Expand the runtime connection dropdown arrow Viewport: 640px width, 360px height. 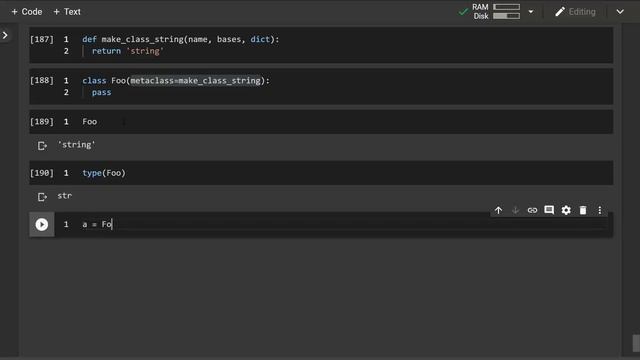pos(531,12)
